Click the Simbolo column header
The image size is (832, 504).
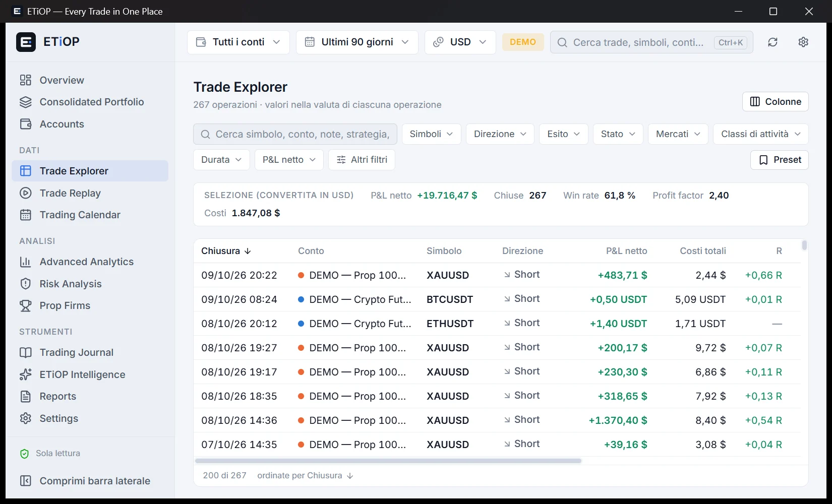click(444, 251)
